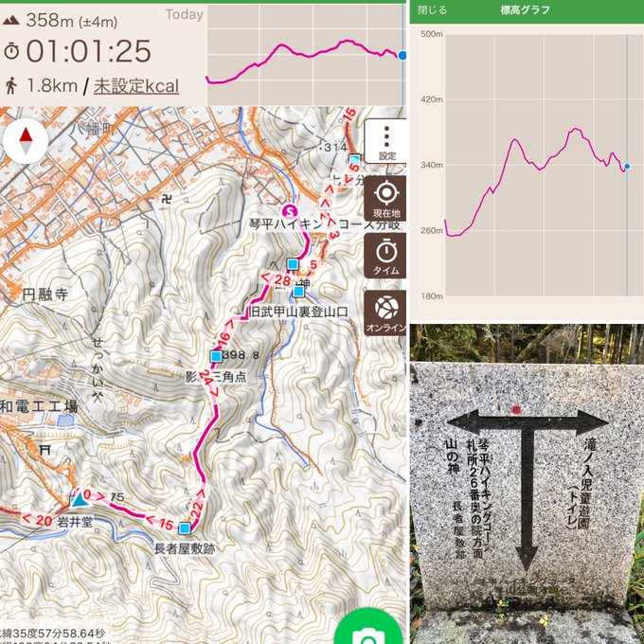Center map with 現在地 button
Viewport: 644px width, 644px height.
click(x=386, y=199)
